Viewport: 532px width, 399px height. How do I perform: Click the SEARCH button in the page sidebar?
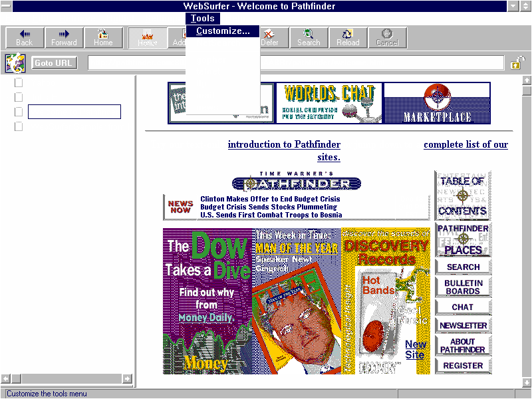[x=463, y=267]
